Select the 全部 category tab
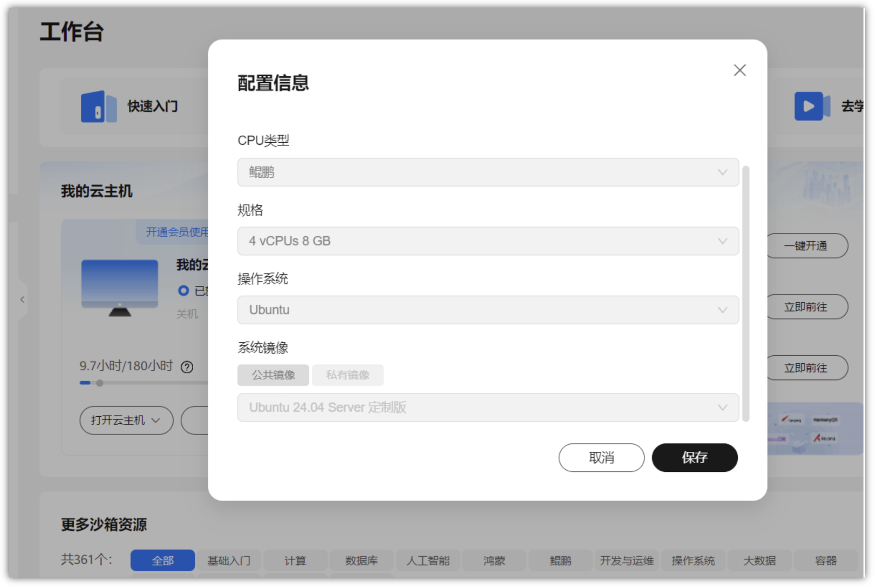This screenshot has width=875, height=588. (x=162, y=560)
